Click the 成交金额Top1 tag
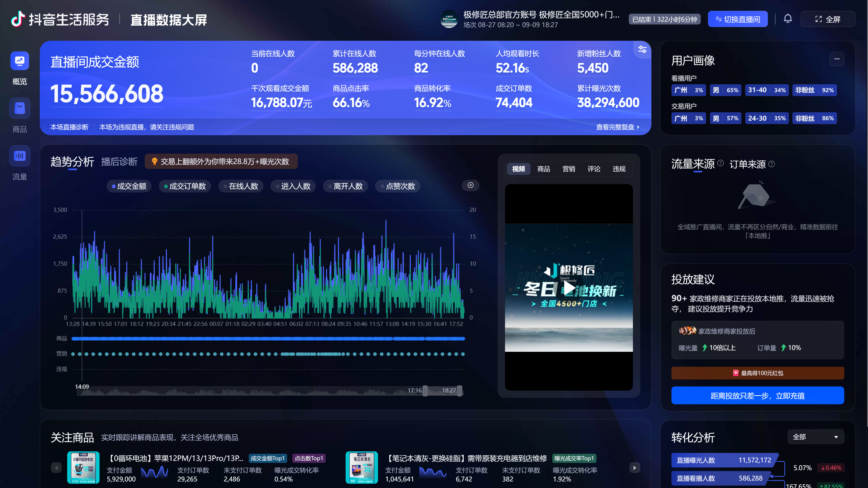868x488 pixels. pyautogui.click(x=268, y=458)
